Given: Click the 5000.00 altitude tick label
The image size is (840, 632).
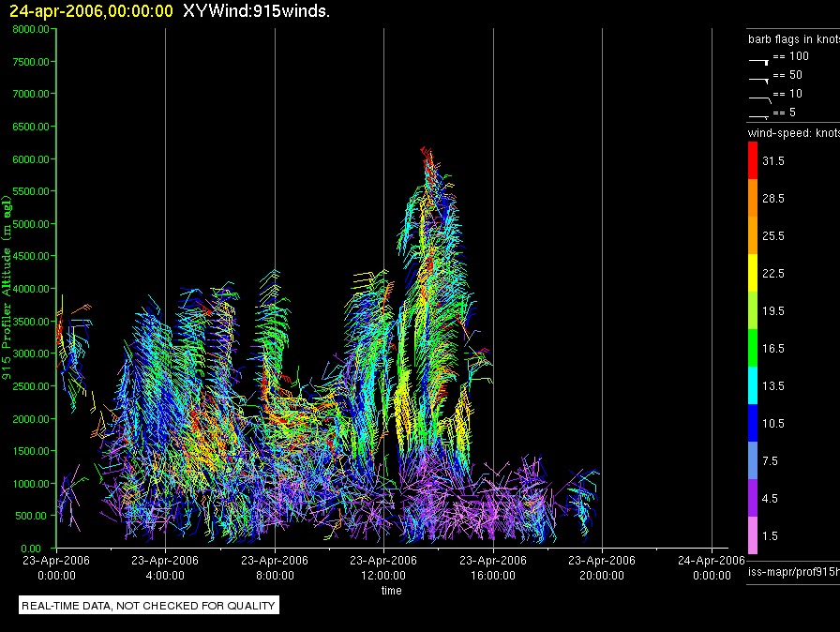Looking at the screenshot, I should click(x=31, y=224).
